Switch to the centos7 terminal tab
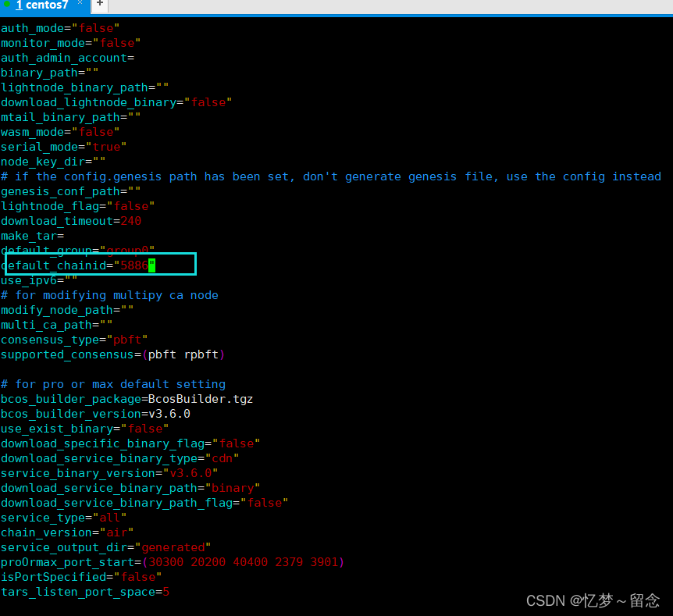The width and height of the screenshot is (673, 616). 45,5
